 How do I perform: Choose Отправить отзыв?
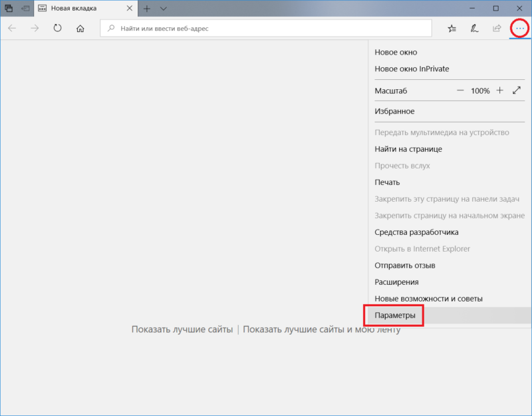[450, 266]
